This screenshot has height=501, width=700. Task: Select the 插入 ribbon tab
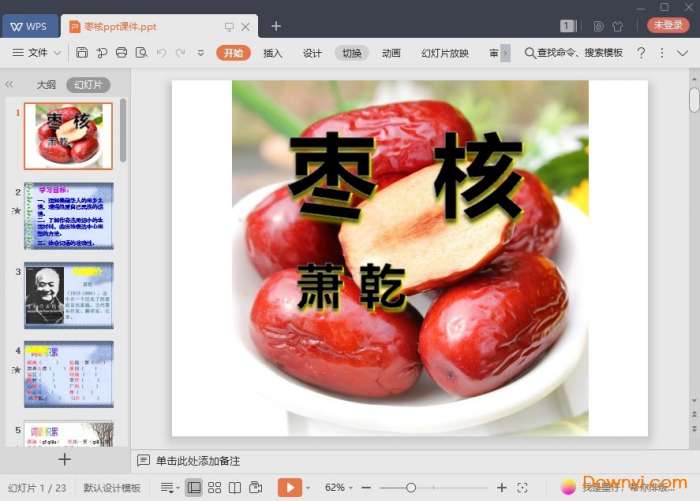pyautogui.click(x=272, y=53)
